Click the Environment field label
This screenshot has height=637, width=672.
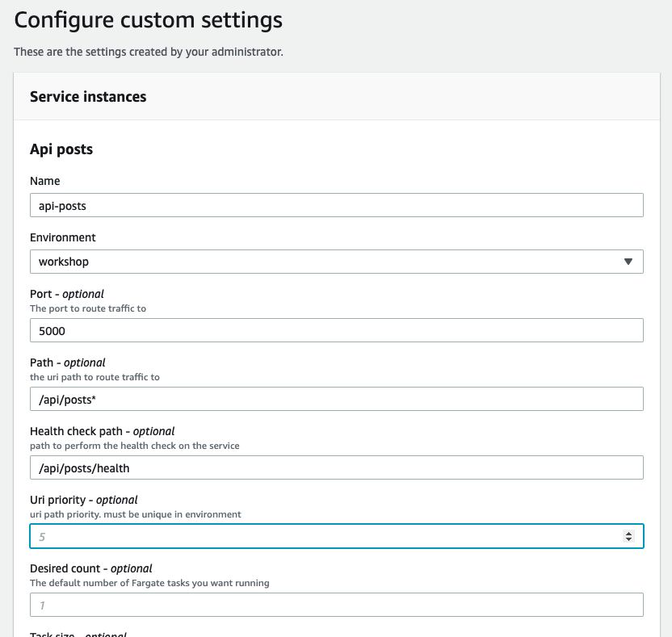(62, 237)
